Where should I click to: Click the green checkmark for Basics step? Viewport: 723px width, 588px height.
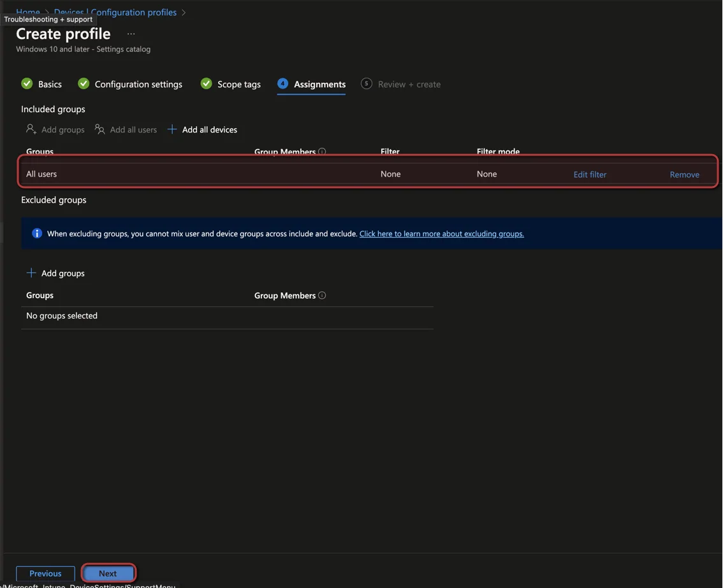tap(27, 84)
